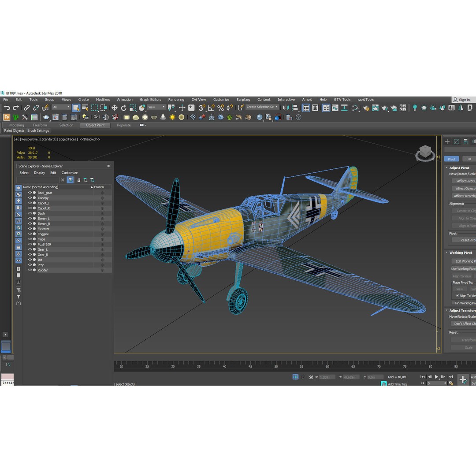Toggle the Angle Snap icon
The height and width of the screenshot is (476, 476).
[211, 108]
